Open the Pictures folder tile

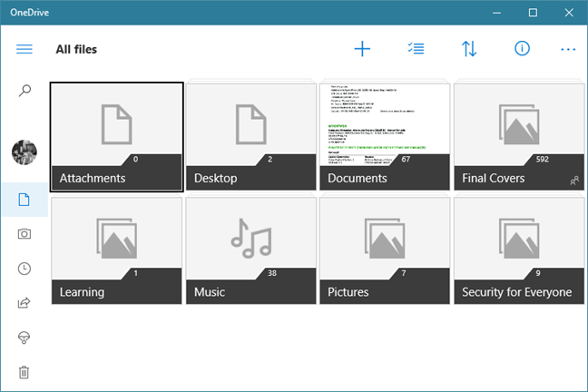(385, 251)
